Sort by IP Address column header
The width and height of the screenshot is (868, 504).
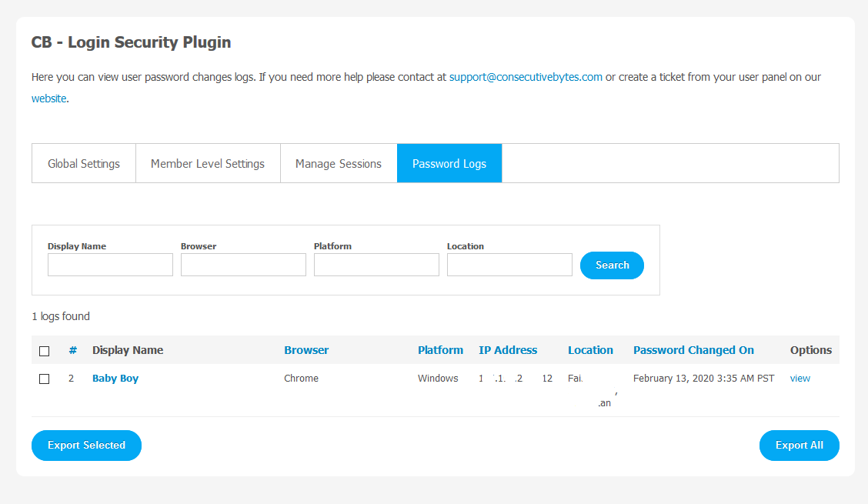click(508, 350)
